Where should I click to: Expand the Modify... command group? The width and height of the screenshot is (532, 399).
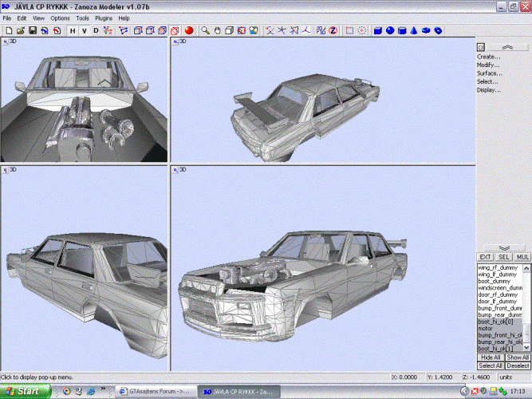[x=489, y=65]
